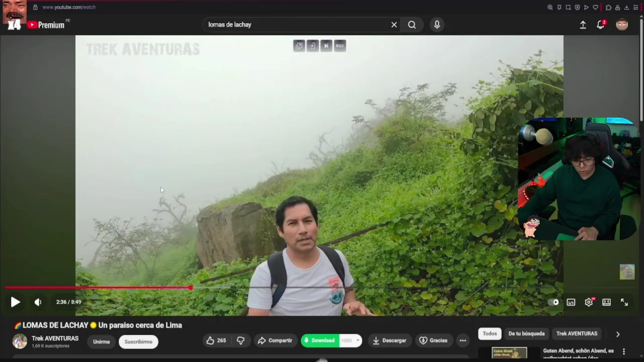Open the ad-blocker shield icon
This screenshot has height=362, width=644.
click(x=577, y=7)
